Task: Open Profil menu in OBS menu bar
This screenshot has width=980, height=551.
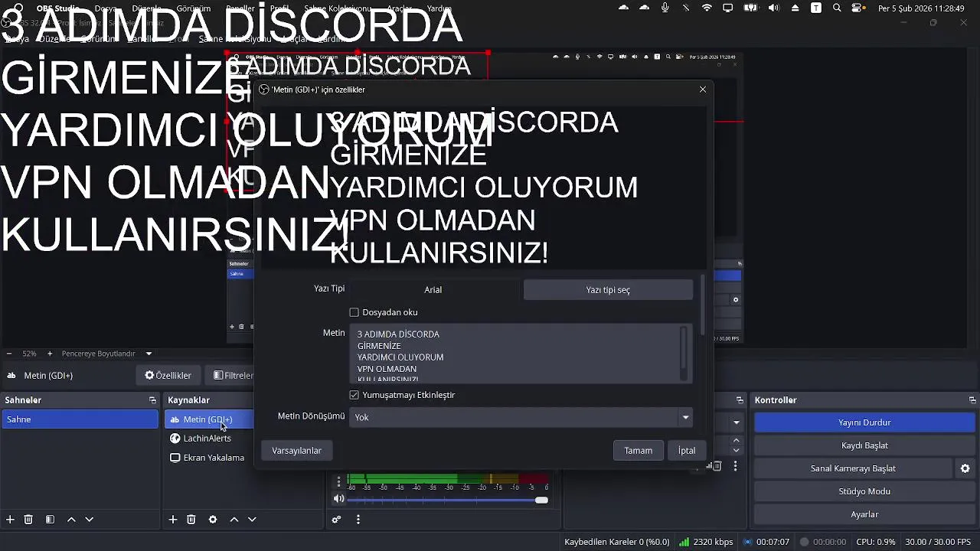Action: pos(279,8)
